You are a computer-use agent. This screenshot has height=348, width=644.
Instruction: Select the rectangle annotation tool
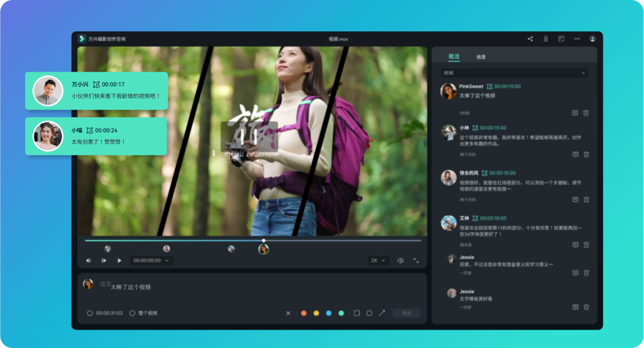coord(357,313)
